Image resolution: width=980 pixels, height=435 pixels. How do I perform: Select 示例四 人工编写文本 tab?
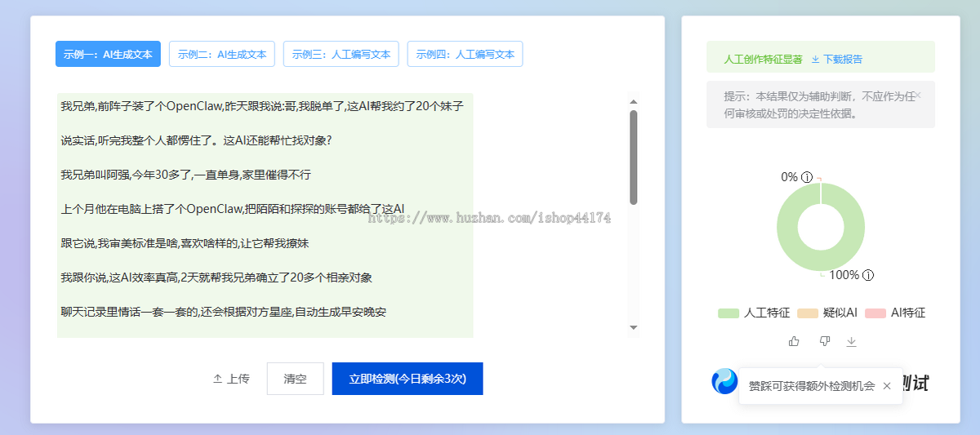tap(465, 54)
